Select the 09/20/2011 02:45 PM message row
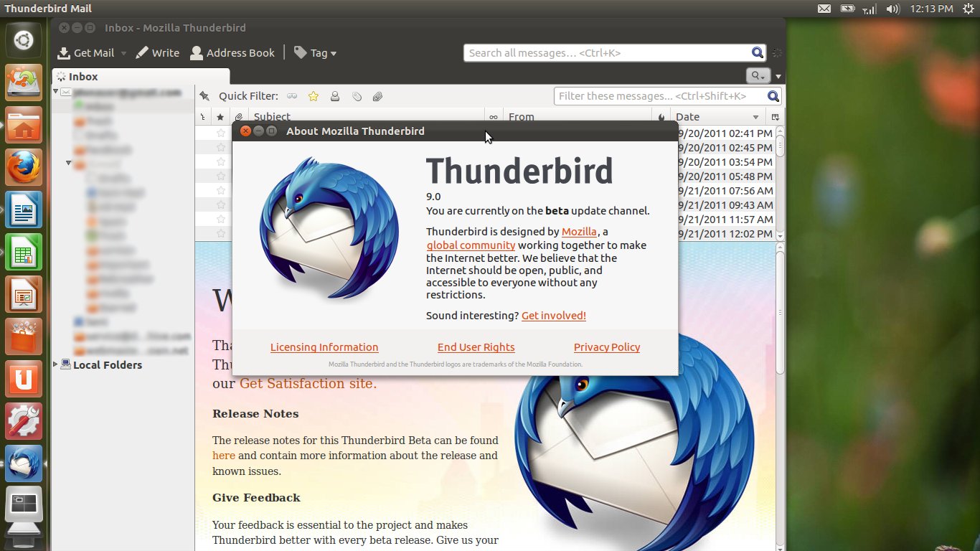 coord(485,148)
